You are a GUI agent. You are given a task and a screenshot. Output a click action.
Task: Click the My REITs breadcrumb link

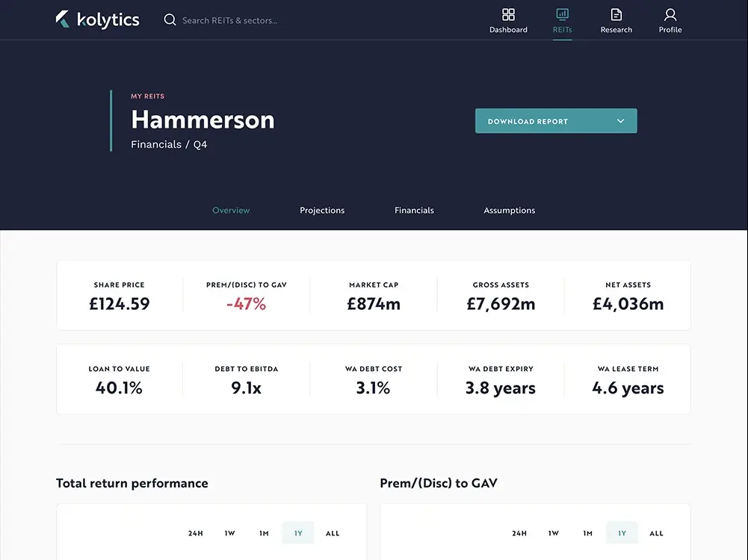[147, 96]
